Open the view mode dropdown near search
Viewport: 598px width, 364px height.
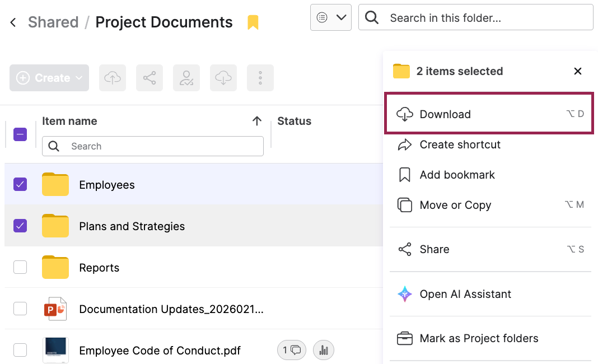click(x=331, y=17)
